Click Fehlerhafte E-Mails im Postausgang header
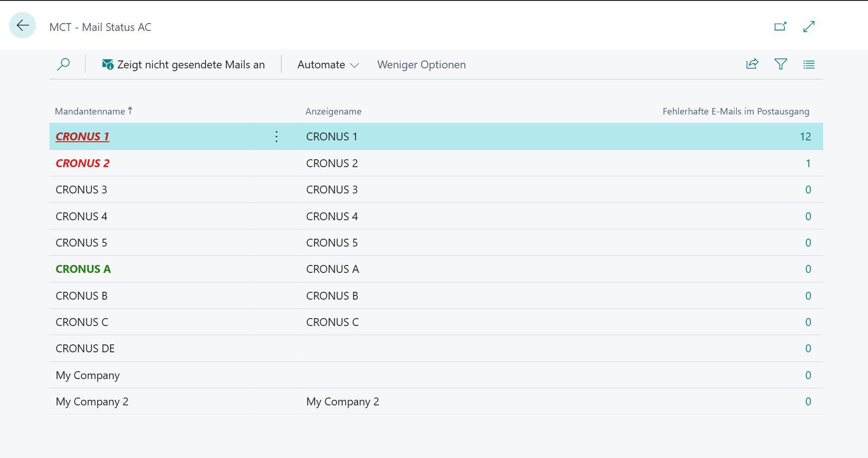 [x=736, y=111]
